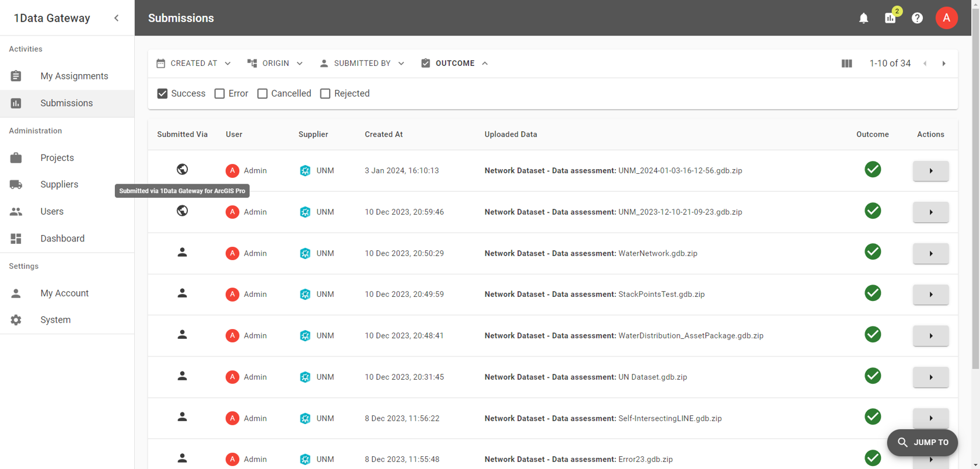Tick the Cancelled checkbox
Viewport: 980px width, 469px height.
[x=262, y=93]
